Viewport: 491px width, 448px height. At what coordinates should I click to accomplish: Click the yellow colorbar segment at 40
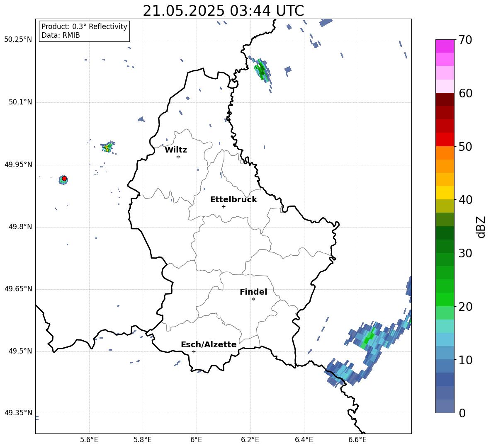click(445, 193)
